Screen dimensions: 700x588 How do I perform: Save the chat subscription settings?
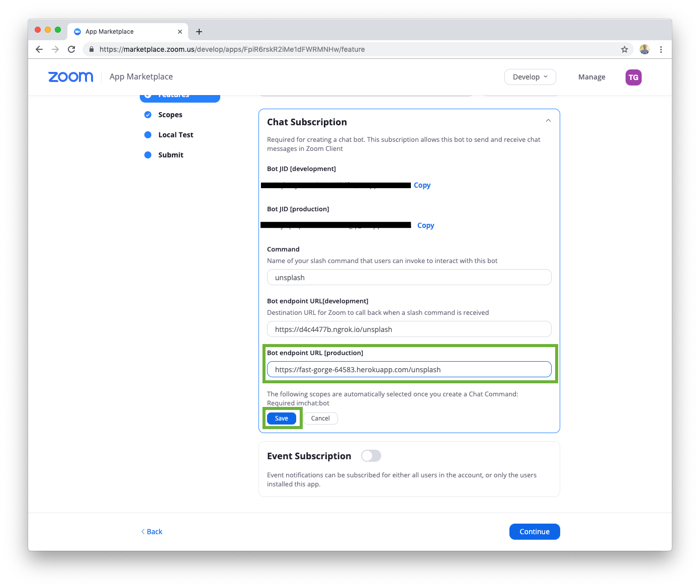282,418
